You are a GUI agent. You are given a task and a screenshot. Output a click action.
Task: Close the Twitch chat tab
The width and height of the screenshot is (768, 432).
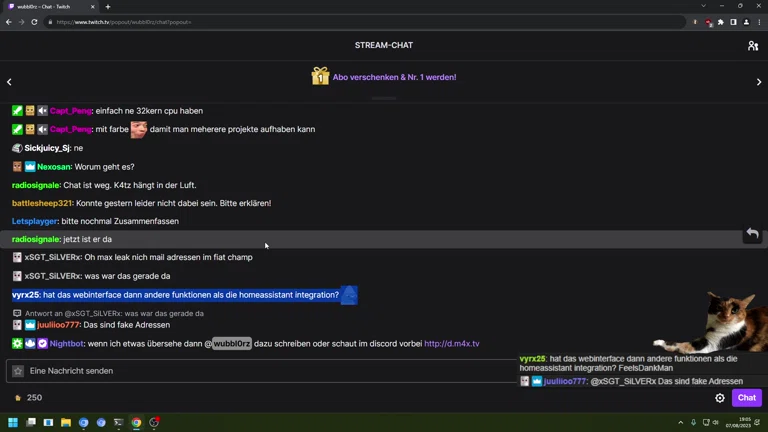click(93, 7)
